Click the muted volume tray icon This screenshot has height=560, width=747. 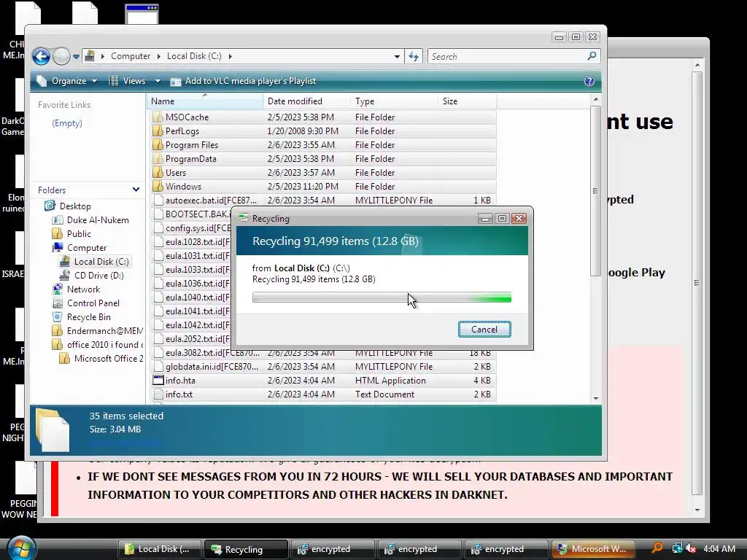[x=691, y=548]
